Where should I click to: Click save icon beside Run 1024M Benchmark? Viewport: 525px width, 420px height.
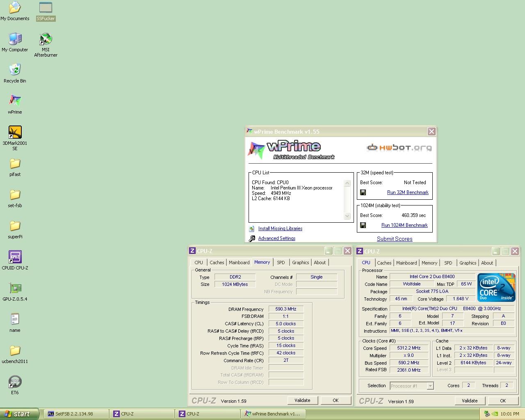(x=363, y=225)
